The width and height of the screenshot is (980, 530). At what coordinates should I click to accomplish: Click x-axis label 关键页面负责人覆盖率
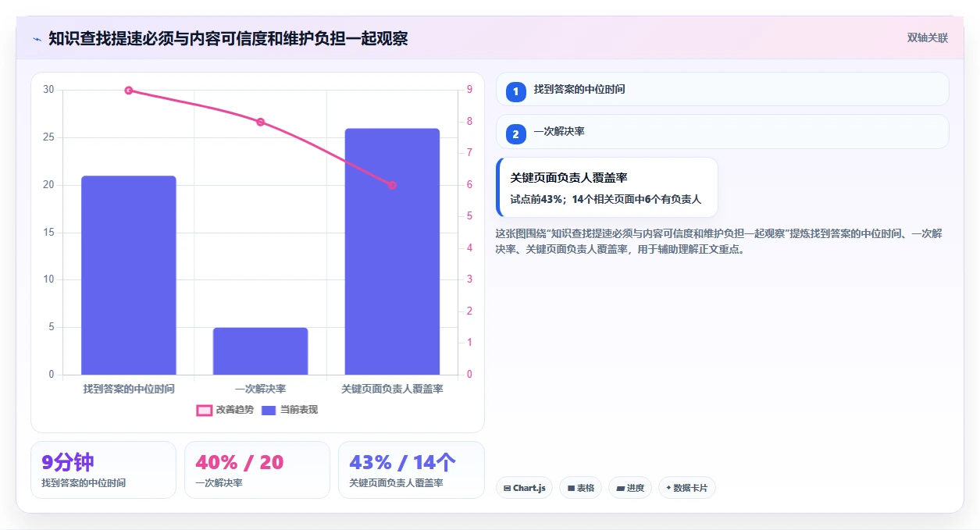click(392, 389)
